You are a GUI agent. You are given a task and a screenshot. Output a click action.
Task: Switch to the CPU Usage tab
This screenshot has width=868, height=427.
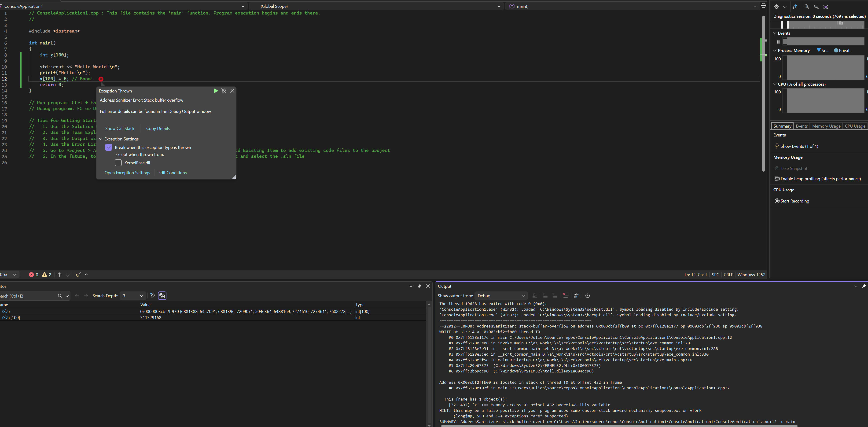pos(855,126)
